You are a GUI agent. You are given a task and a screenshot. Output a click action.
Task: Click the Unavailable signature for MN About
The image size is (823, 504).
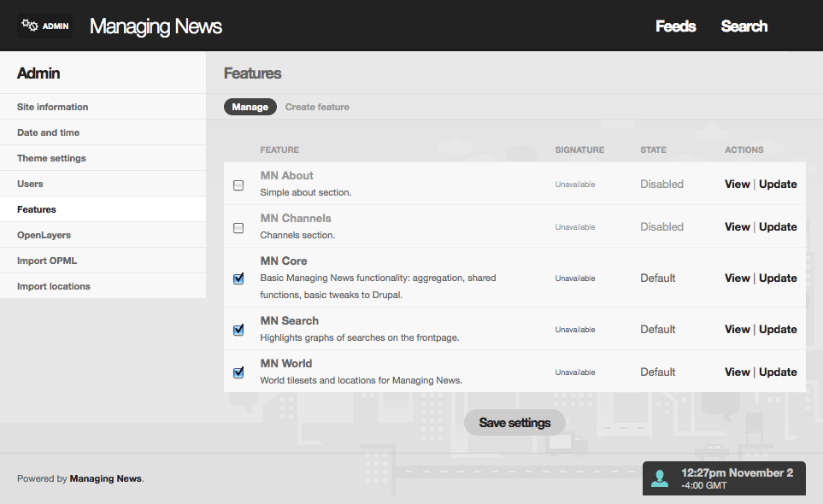point(575,185)
